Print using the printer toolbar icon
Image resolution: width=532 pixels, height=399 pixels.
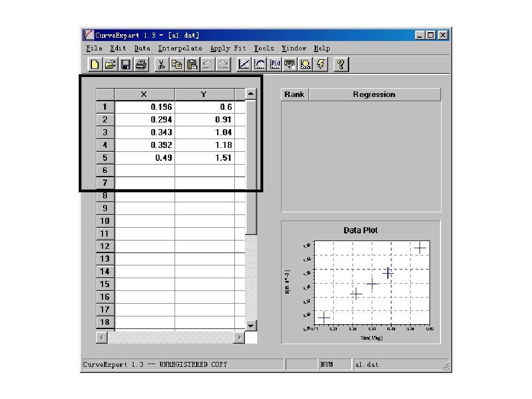click(x=141, y=65)
